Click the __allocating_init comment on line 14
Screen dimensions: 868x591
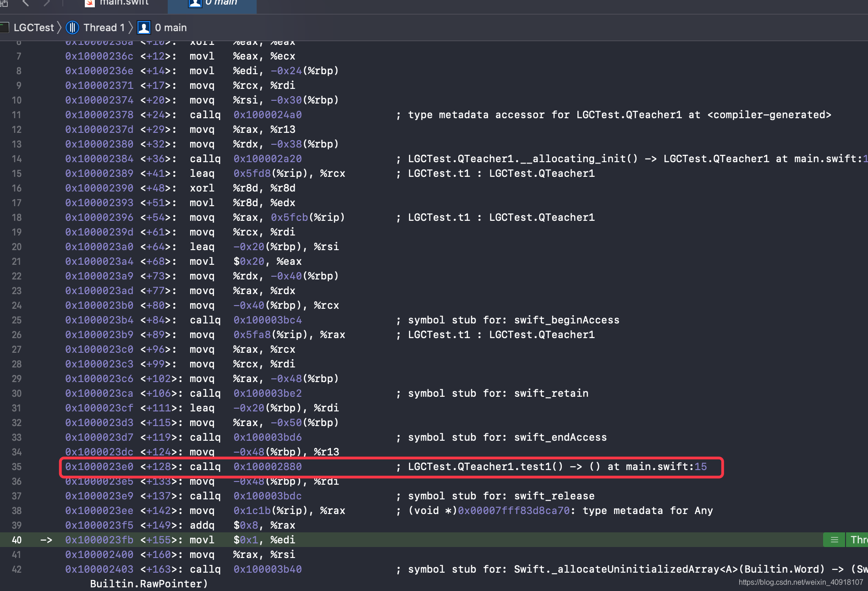tap(637, 159)
